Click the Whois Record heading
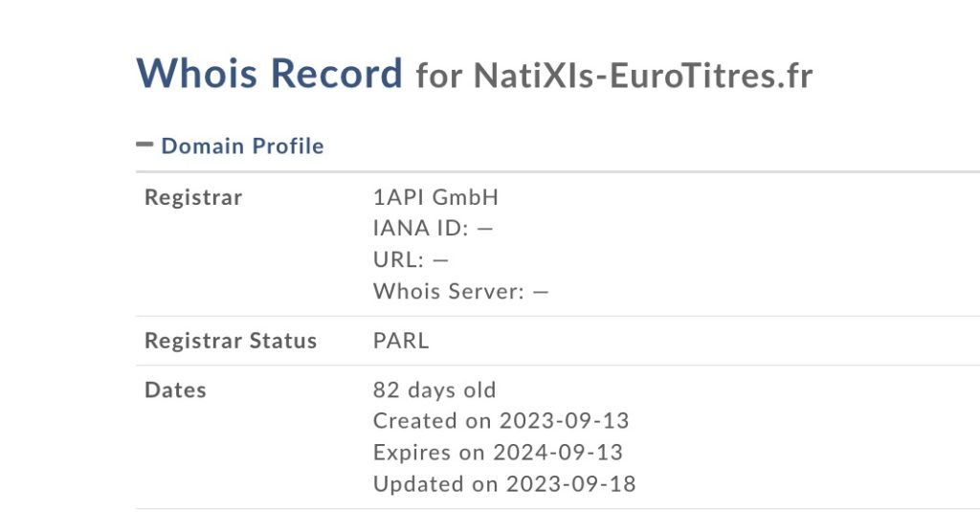The image size is (980, 512). (x=269, y=73)
